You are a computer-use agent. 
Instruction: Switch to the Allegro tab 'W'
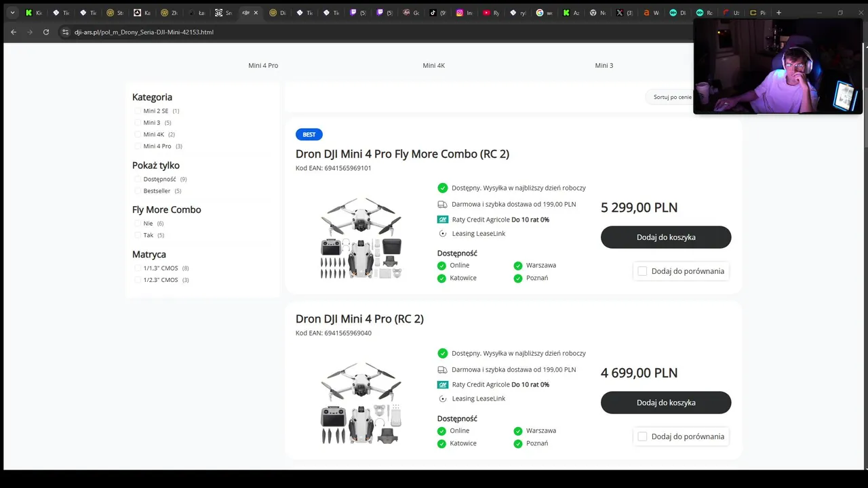coord(650,13)
